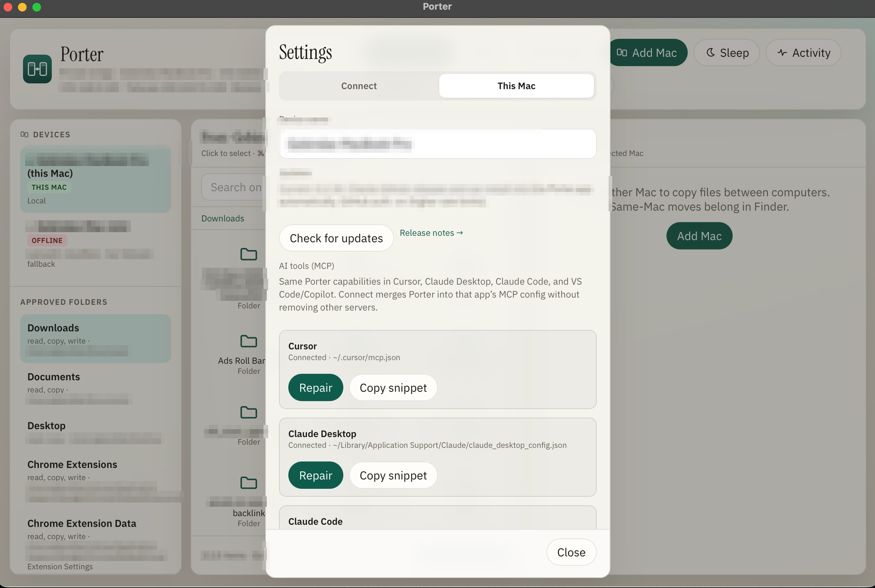Click the Add Mac button in right panel
This screenshot has width=875, height=588.
[x=699, y=236]
